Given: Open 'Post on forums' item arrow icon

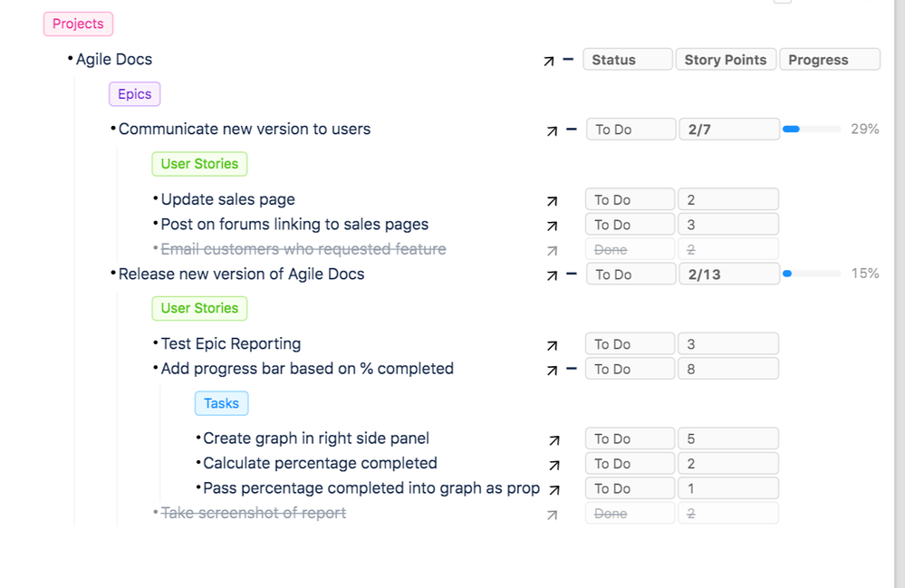Looking at the screenshot, I should coord(553,226).
